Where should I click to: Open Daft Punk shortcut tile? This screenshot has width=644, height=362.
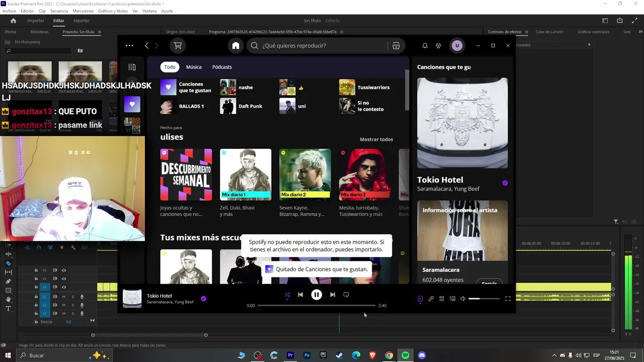(x=247, y=106)
